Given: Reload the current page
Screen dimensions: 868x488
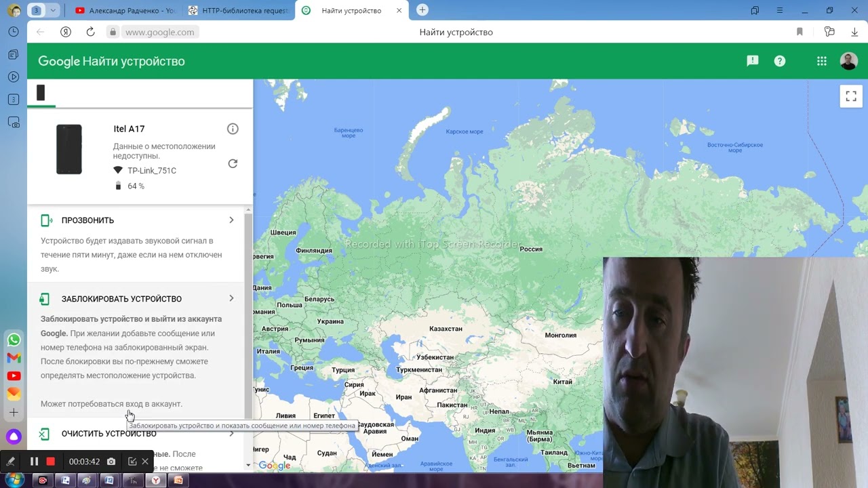Looking at the screenshot, I should pos(90,32).
